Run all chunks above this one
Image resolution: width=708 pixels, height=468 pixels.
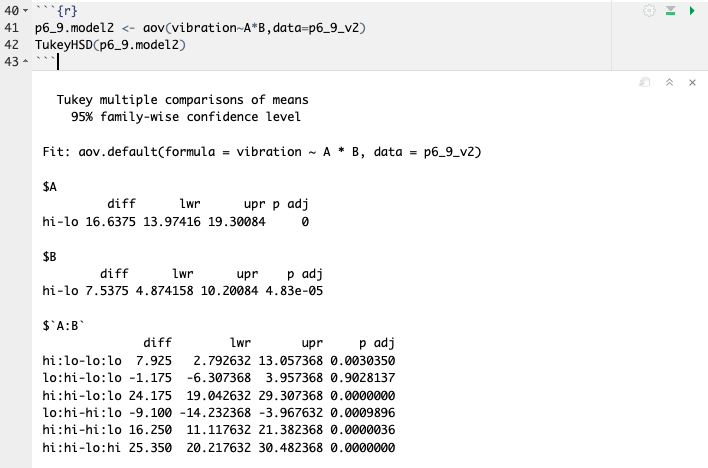click(x=671, y=10)
